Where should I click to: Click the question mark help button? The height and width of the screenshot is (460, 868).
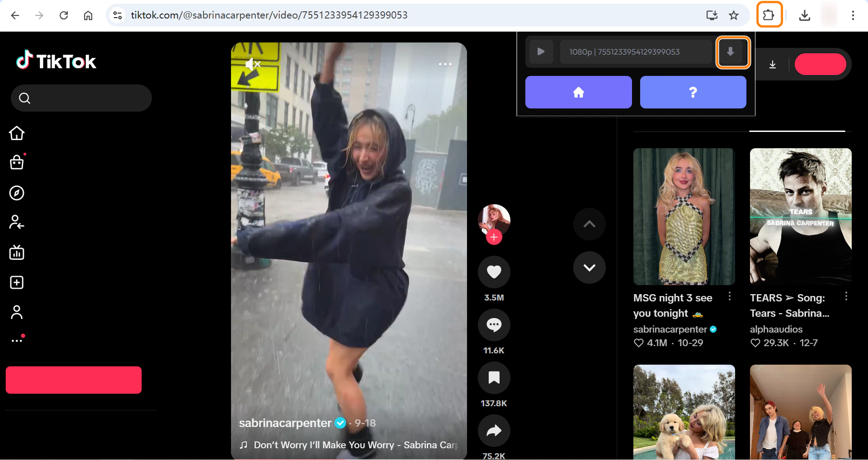693,92
